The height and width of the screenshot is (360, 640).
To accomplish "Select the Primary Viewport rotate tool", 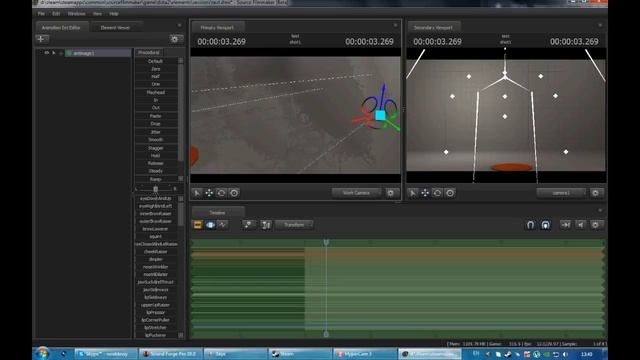I will [x=221, y=193].
